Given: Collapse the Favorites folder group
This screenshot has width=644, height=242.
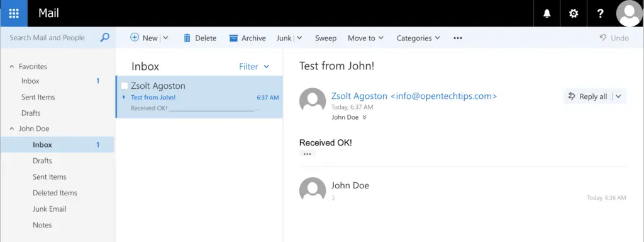Looking at the screenshot, I should [x=11, y=66].
